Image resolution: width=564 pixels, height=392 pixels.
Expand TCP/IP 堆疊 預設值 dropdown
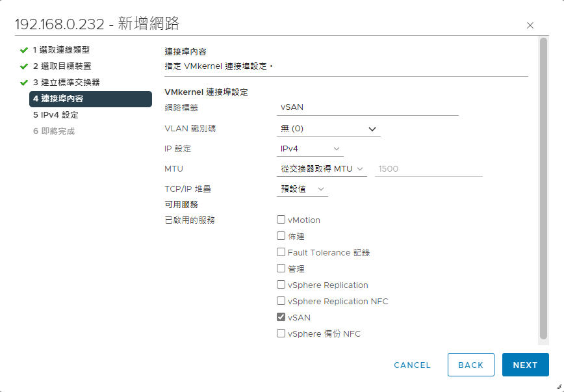[x=302, y=189]
